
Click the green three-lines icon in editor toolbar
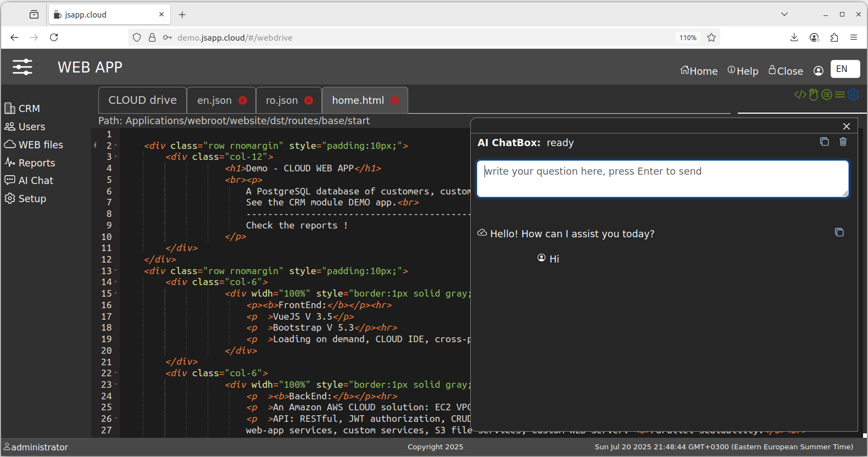840,94
